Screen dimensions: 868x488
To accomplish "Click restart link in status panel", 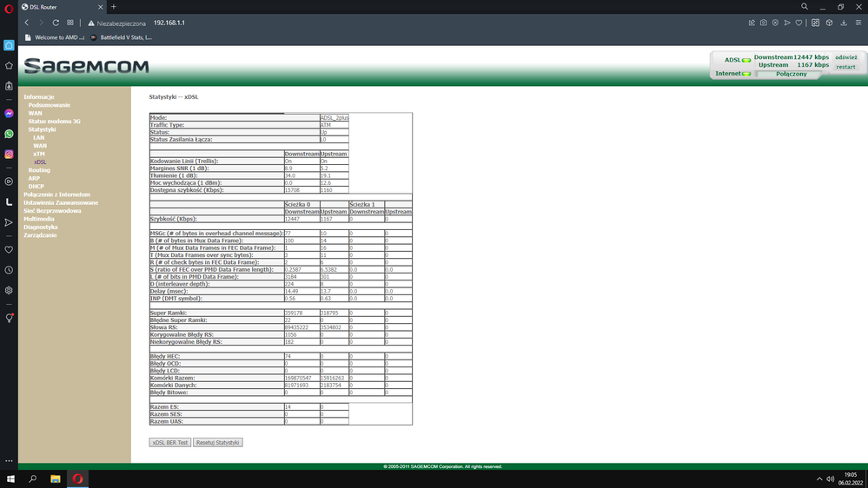I will [x=846, y=67].
